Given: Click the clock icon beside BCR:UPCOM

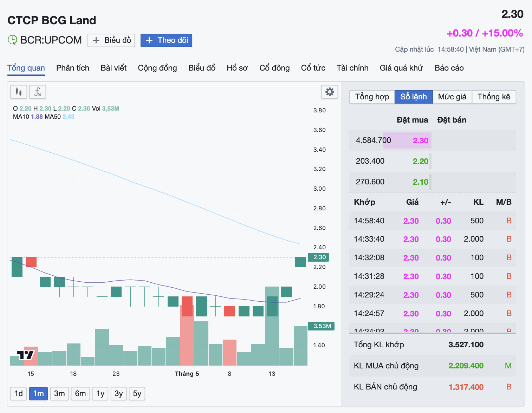Looking at the screenshot, I should click(x=12, y=40).
